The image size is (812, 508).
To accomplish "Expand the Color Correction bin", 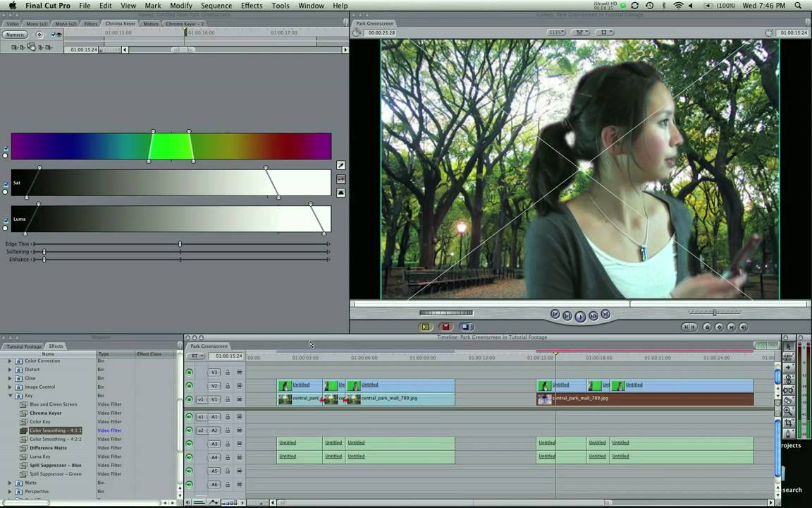I will (10, 361).
